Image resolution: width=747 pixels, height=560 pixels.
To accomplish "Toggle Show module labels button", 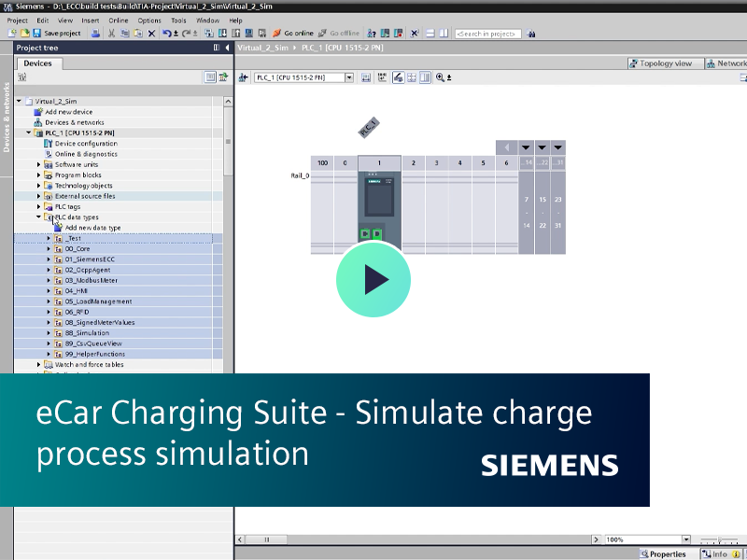I will pos(399,77).
